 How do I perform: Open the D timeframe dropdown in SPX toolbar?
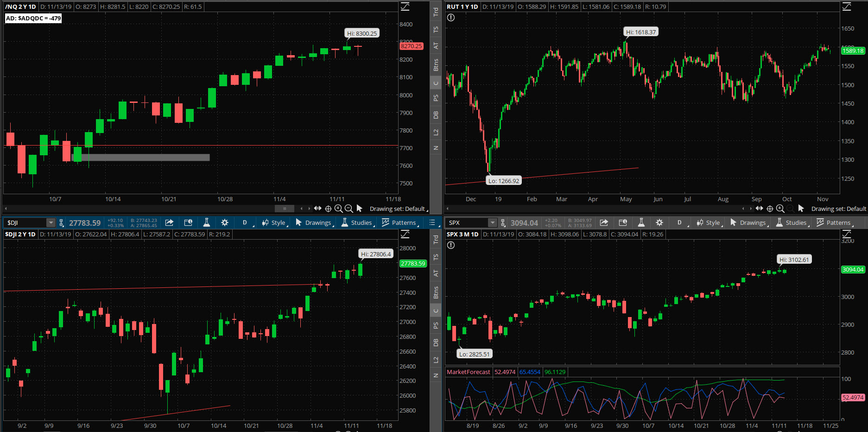pos(683,223)
